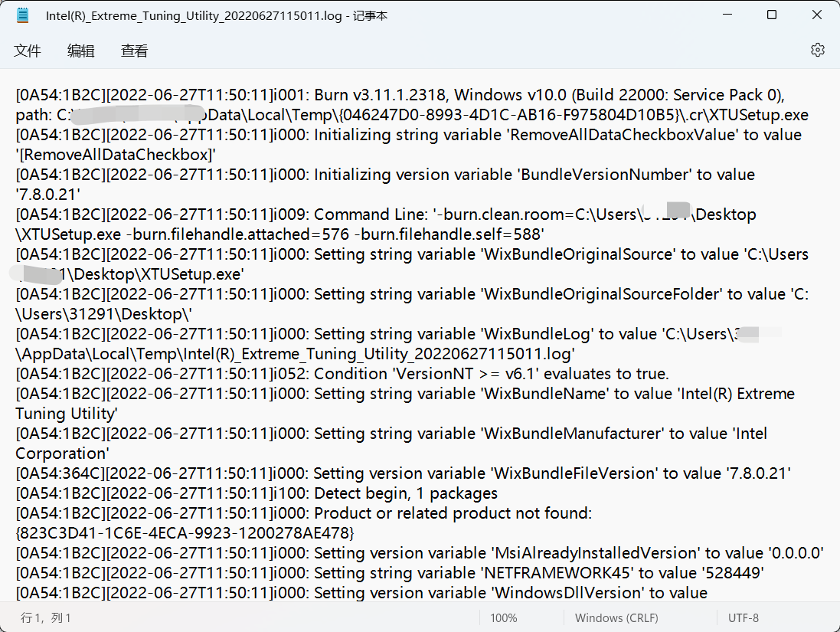
Task: Click the Windows (CRLF) line ending indicator
Action: click(x=616, y=617)
